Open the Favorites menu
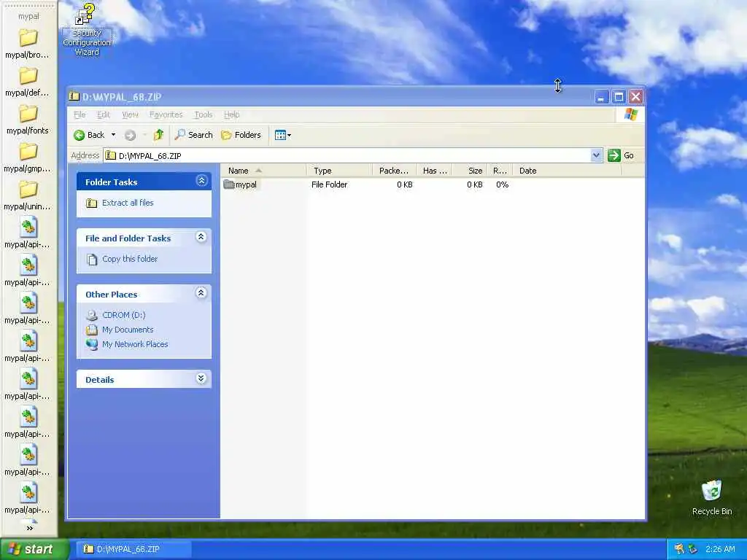The width and height of the screenshot is (747, 560). [166, 114]
